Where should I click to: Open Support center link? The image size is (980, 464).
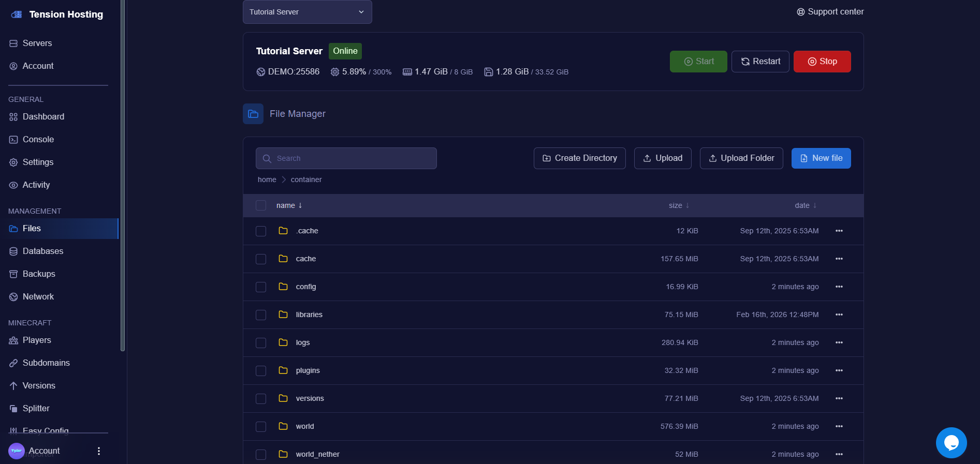[830, 12]
